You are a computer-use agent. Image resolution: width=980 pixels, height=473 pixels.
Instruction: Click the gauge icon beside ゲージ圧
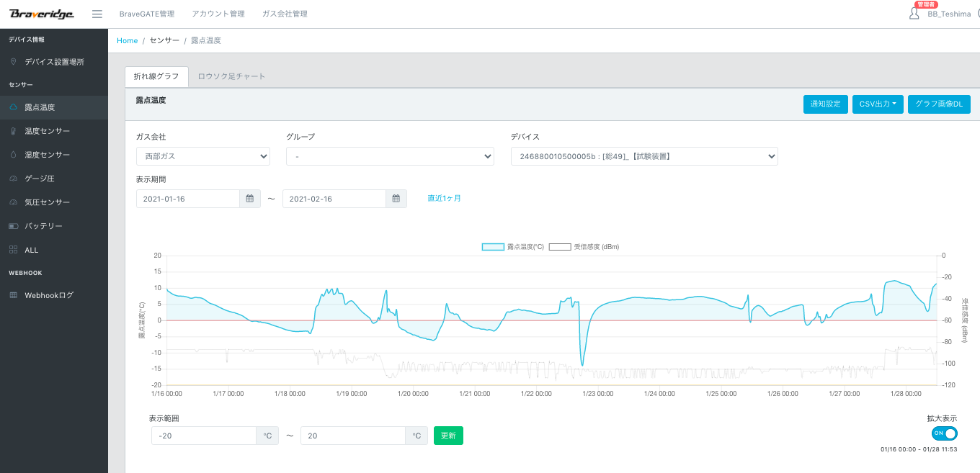tap(13, 179)
